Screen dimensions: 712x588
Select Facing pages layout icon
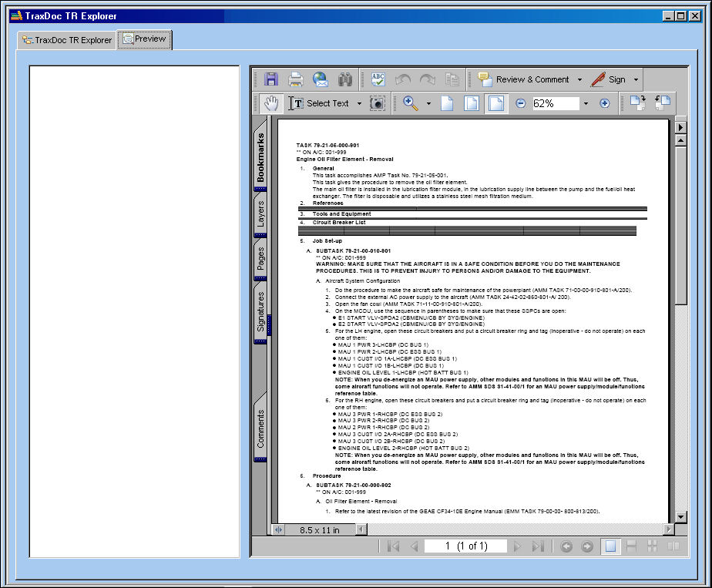[x=673, y=546]
